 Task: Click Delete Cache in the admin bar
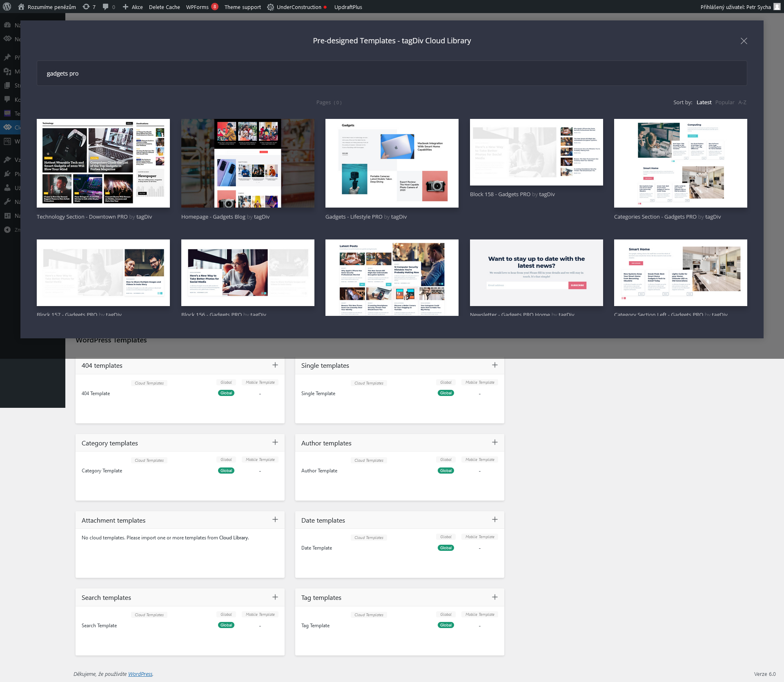pyautogui.click(x=164, y=7)
